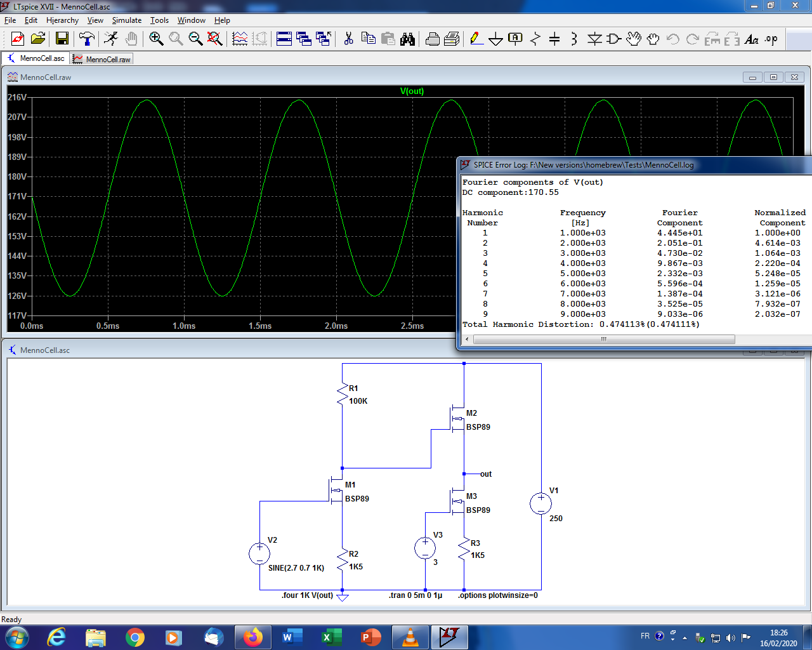The width and height of the screenshot is (812, 650).
Task: Click the zoom full extents crossed magnifier icon
Action: (215, 39)
